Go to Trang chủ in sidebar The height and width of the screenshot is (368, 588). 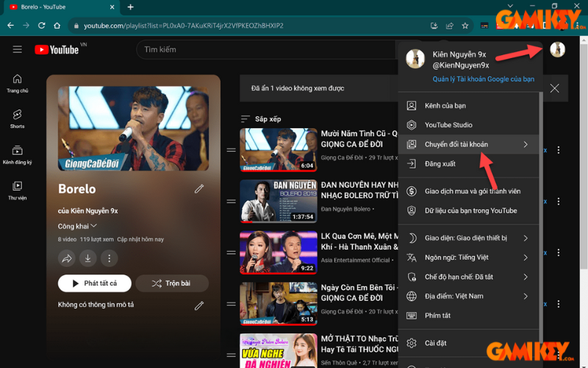[x=17, y=83]
